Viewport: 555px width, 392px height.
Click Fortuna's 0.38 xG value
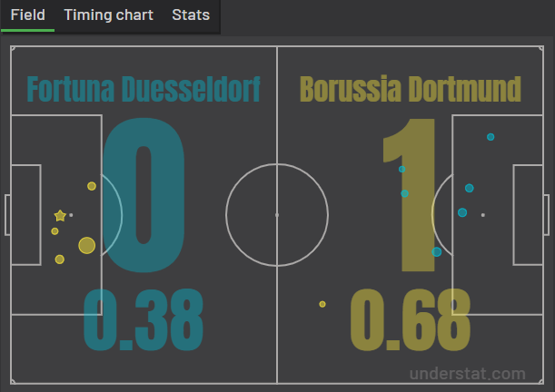coord(144,320)
